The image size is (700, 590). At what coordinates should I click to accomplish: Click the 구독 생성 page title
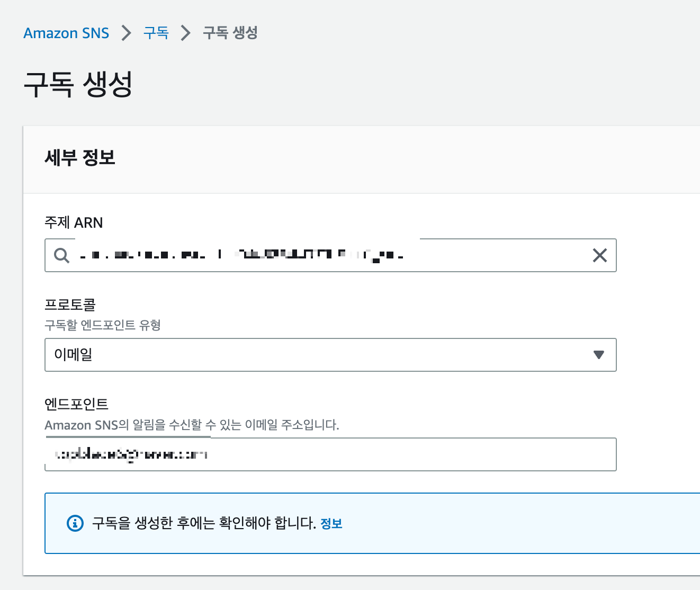[78, 84]
